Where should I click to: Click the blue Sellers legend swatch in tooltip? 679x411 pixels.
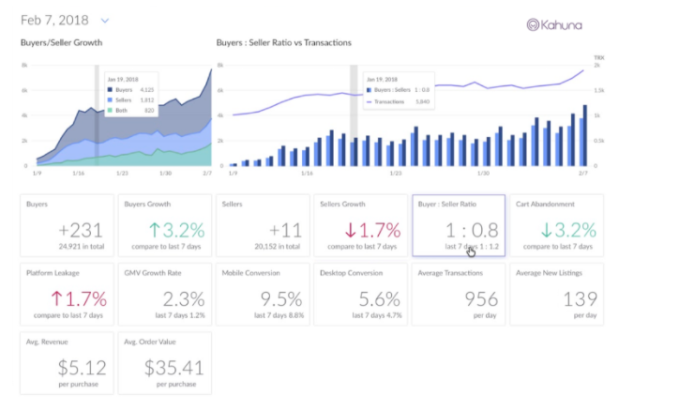(x=110, y=100)
